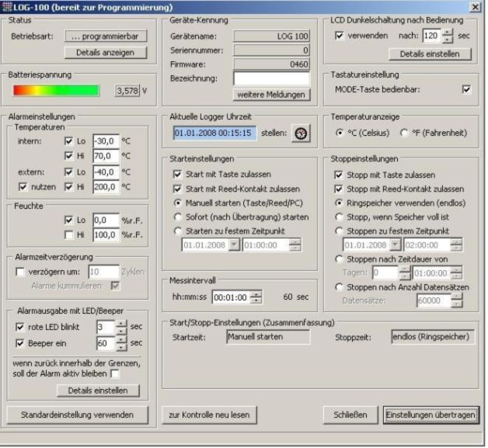
Task: Select 'Stoppen zu festem Zeitpunkt' option
Action: pyautogui.click(x=339, y=231)
